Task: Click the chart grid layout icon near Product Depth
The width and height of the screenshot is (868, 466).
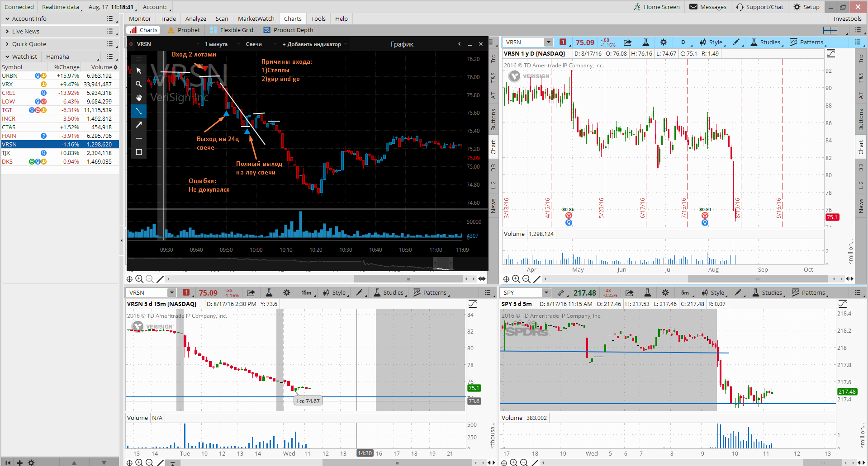Action: click(830, 30)
